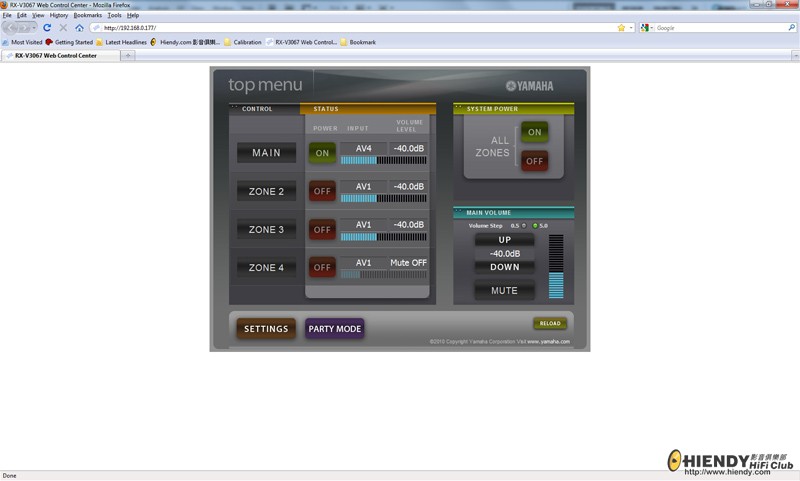Open the Edit menu

21,15
